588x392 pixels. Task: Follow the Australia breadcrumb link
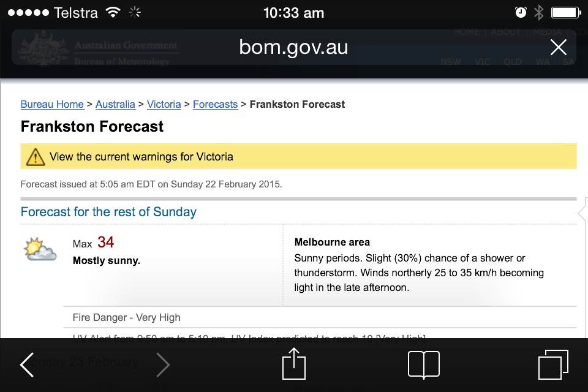(115, 104)
